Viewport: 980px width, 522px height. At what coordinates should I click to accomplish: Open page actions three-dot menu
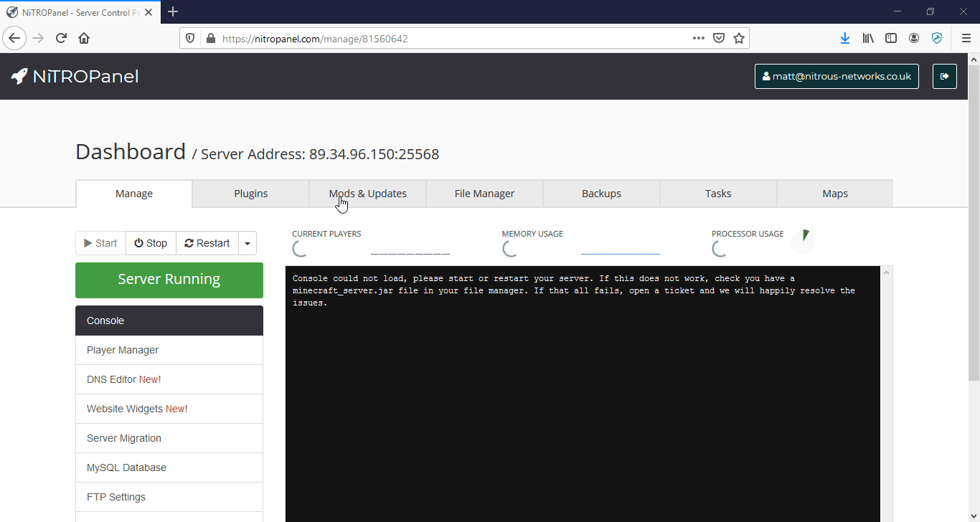pos(699,38)
